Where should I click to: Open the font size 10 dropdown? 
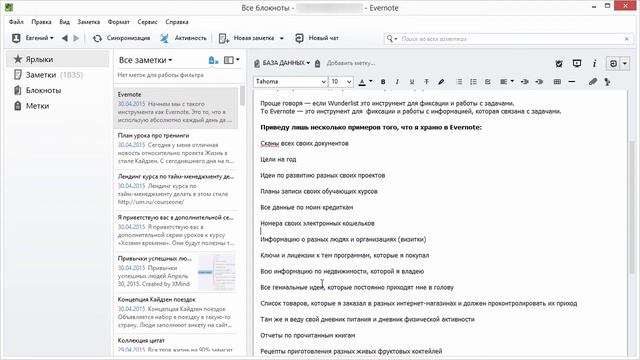click(x=341, y=82)
